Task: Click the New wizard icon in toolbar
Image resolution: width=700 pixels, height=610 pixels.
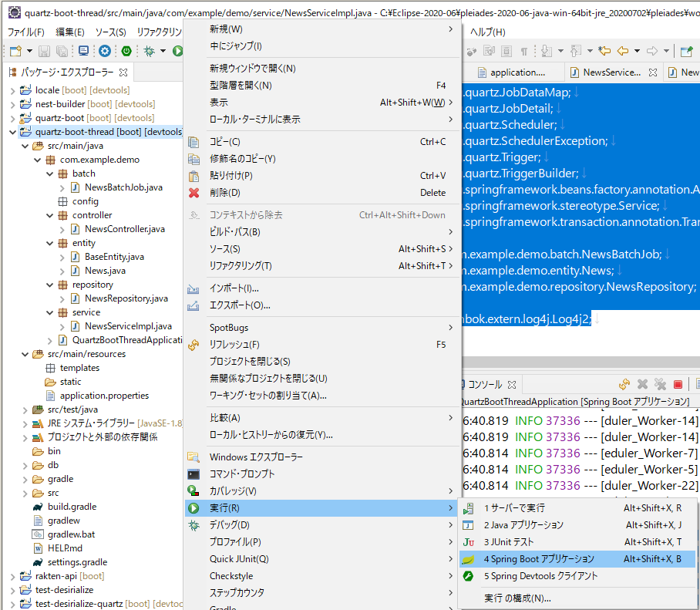Action: [x=14, y=52]
